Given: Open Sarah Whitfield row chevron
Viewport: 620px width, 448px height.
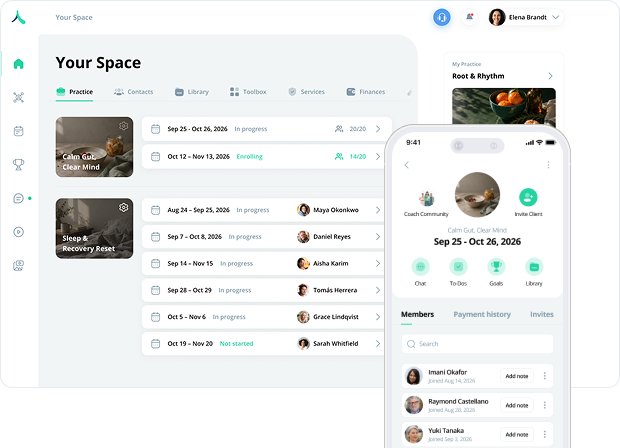Looking at the screenshot, I should point(378,344).
